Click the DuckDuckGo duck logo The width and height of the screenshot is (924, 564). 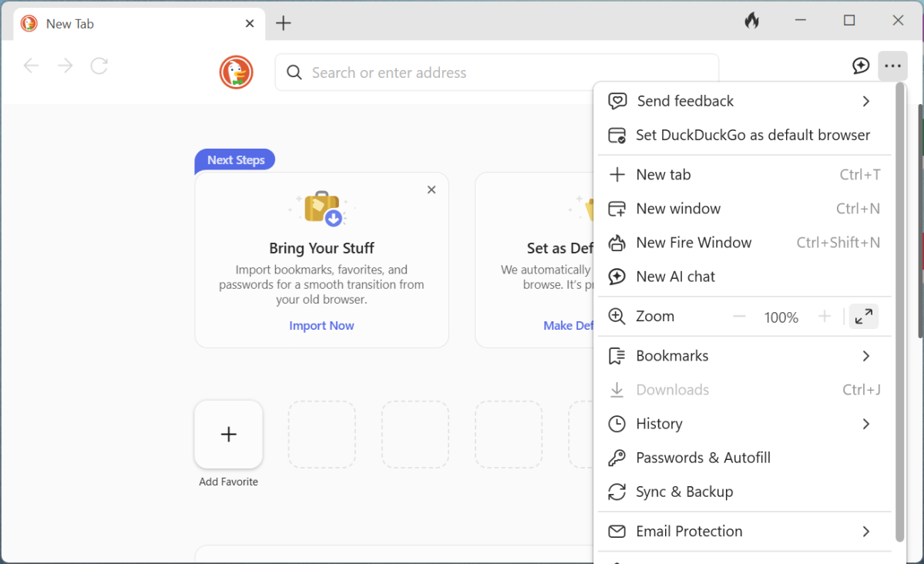coord(237,72)
